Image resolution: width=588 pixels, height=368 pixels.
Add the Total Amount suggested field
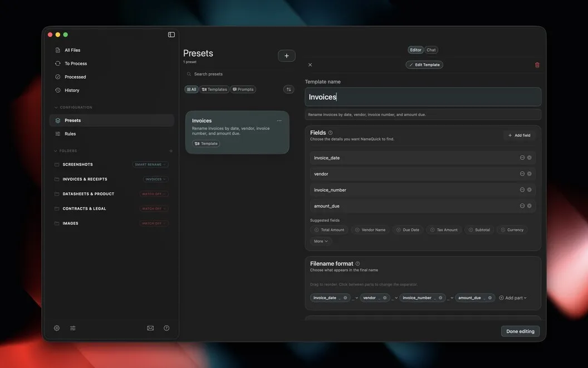tap(329, 230)
